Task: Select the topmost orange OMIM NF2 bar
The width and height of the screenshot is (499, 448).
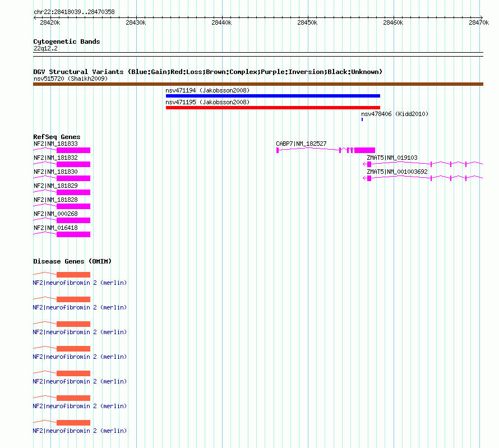Action: point(73,275)
